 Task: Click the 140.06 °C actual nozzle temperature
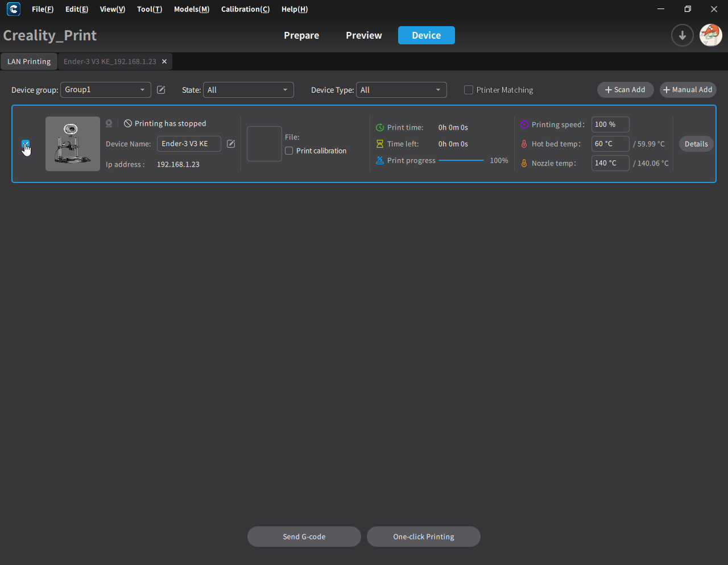coord(651,163)
